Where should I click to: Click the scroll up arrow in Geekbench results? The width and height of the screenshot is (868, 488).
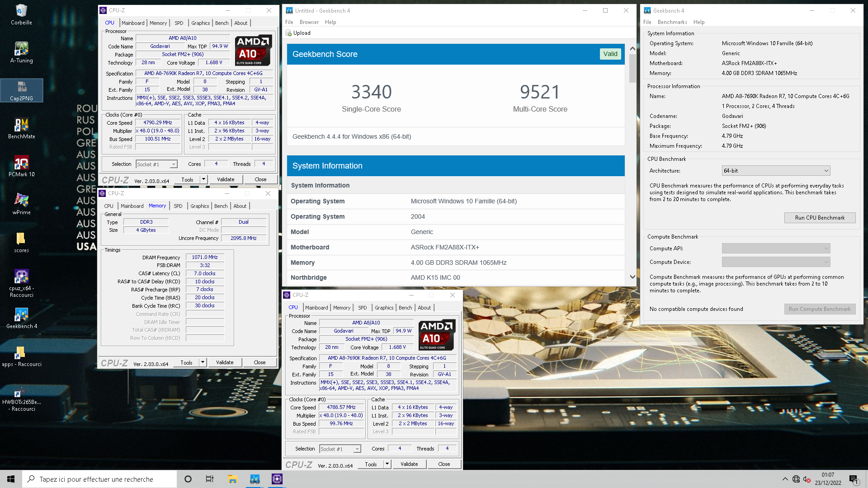pos(632,48)
